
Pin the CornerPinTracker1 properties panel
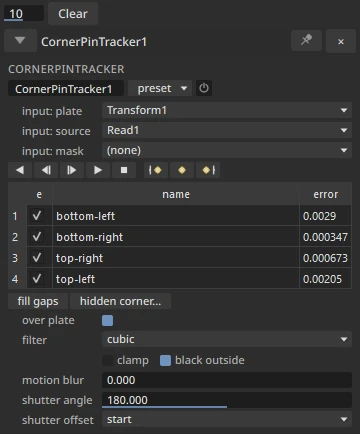306,41
